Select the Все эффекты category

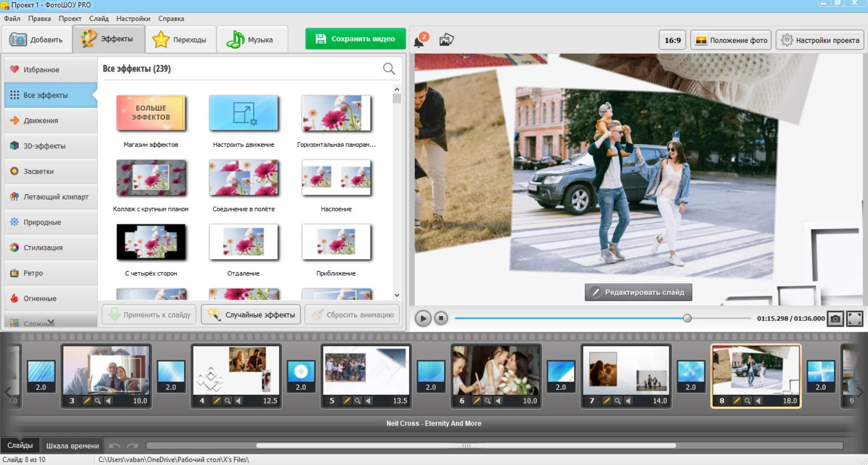coord(51,95)
